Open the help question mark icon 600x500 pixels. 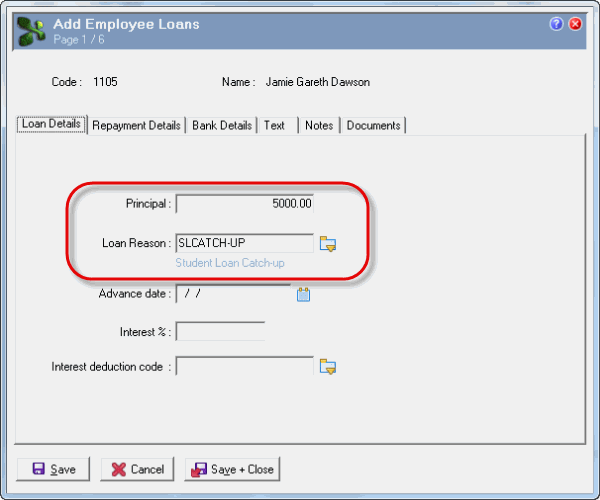coord(556,24)
